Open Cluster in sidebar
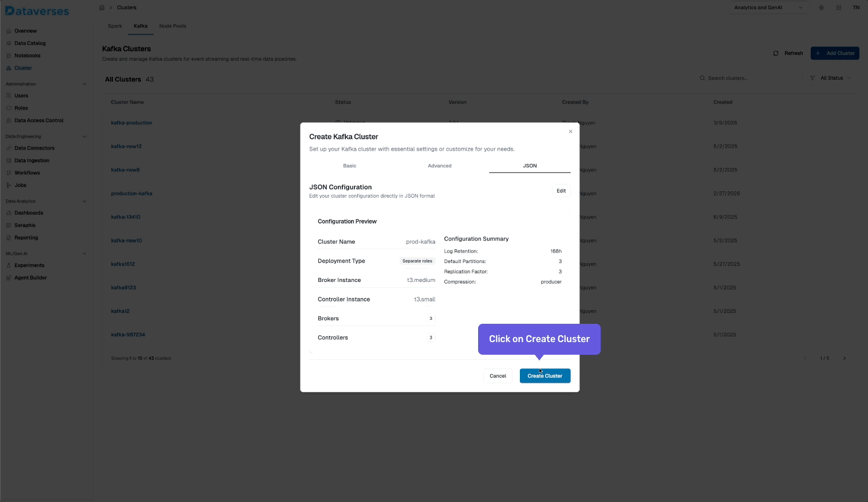 [x=23, y=68]
